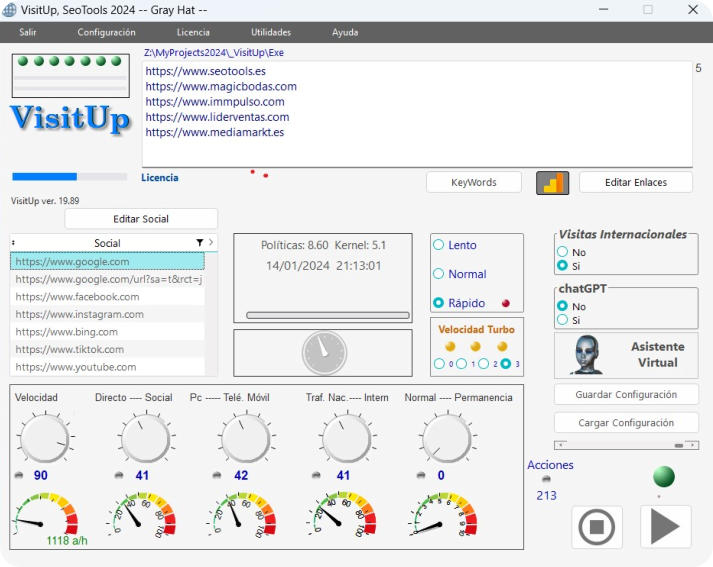This screenshot has width=713, height=567.
Task: Open the Utilidades menu
Action: point(271,32)
